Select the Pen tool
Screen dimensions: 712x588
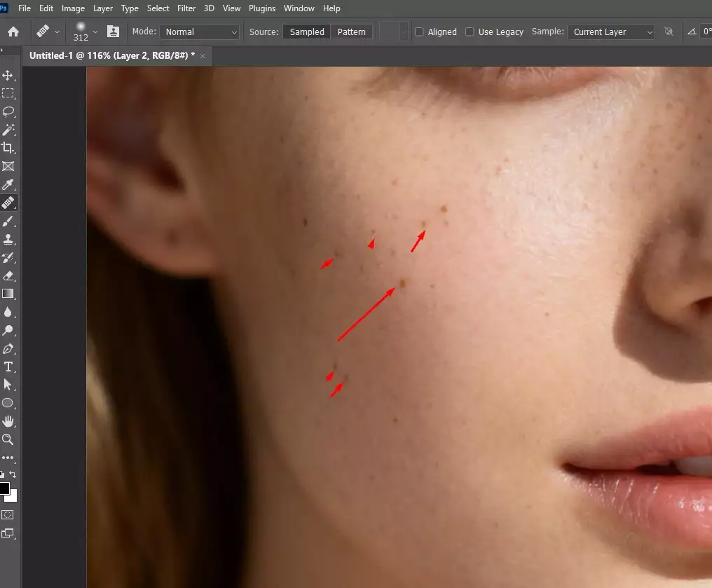click(9, 348)
